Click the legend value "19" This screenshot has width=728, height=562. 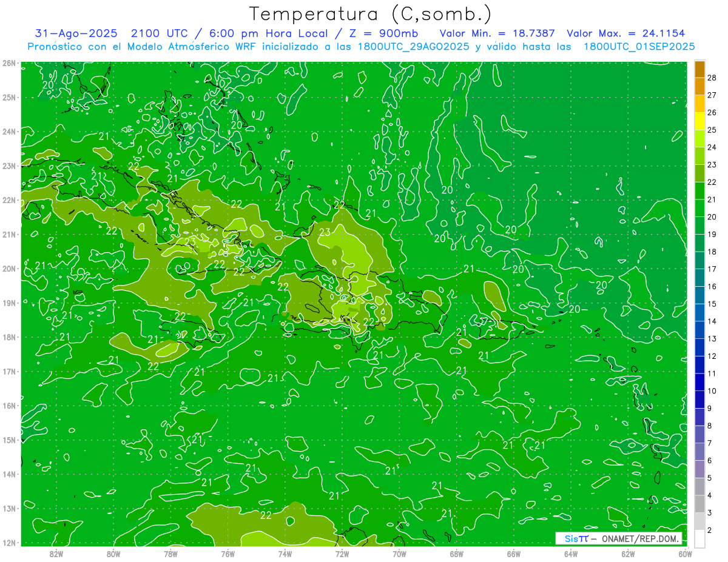coord(712,234)
